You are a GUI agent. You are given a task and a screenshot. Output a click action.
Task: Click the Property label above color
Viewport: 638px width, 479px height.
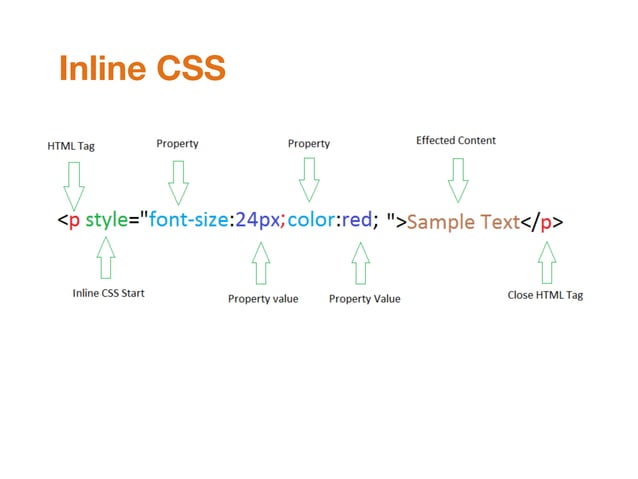[x=309, y=144]
